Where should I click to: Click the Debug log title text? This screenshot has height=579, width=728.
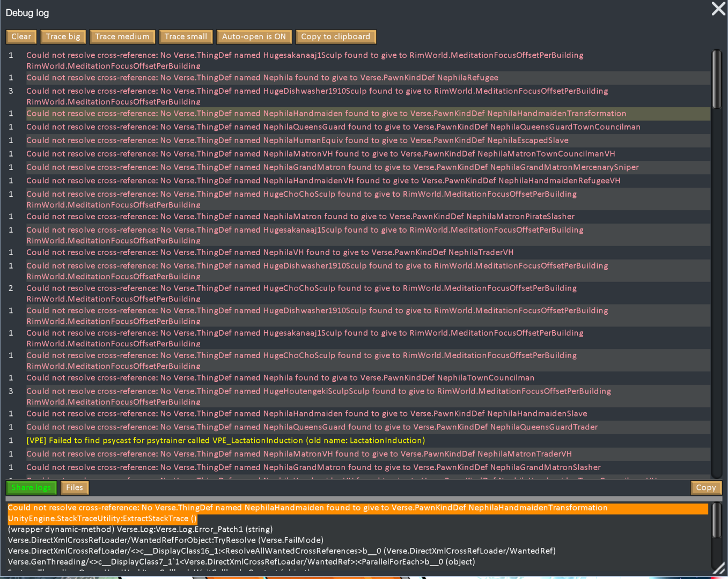[27, 13]
